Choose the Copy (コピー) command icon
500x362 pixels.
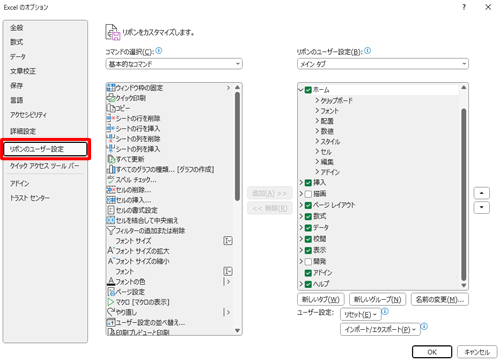(111, 108)
